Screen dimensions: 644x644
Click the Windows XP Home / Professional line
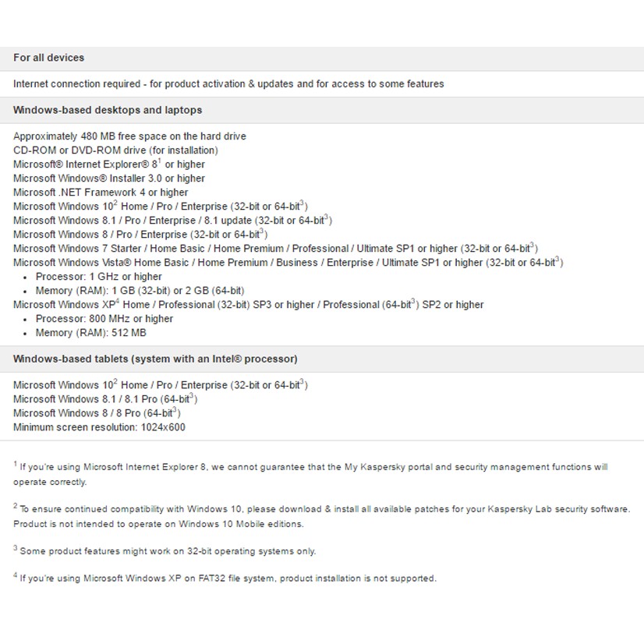248,305
